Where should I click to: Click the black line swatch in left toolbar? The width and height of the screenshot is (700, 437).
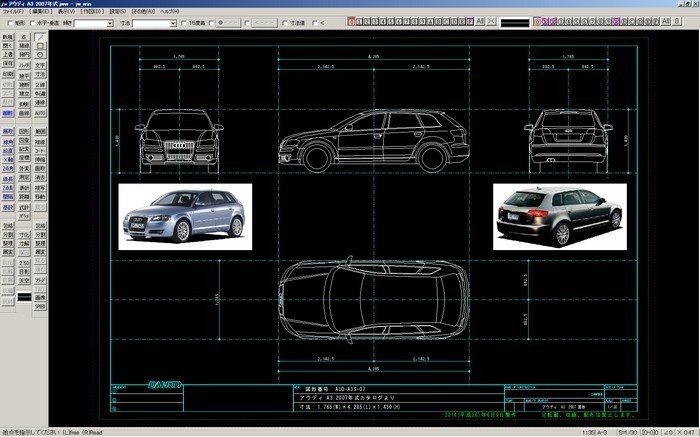click(x=24, y=297)
